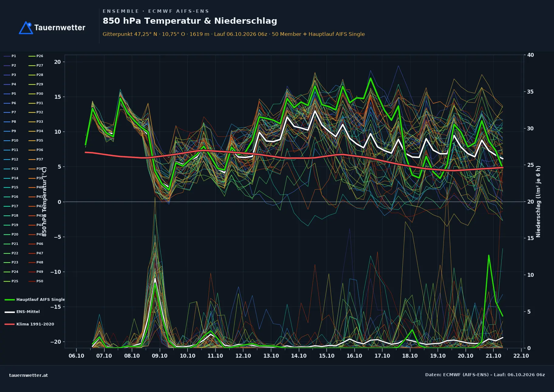Viewport: 554px width, 392px height.
Task: Click the 'Niederschlag (l/m² je 6 h)' axis title
Action: [x=539, y=201]
